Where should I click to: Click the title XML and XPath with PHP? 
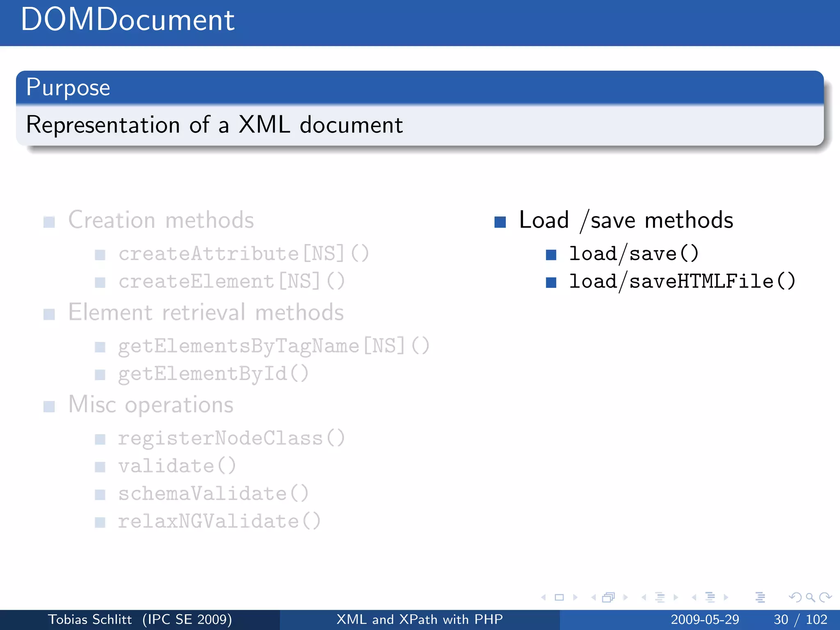point(420,619)
